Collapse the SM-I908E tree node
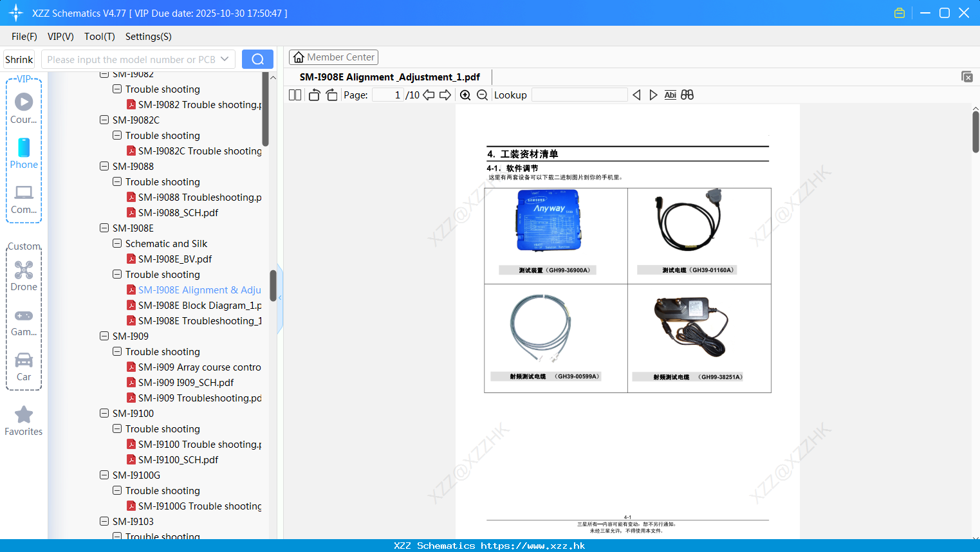980x552 pixels. coord(104,228)
